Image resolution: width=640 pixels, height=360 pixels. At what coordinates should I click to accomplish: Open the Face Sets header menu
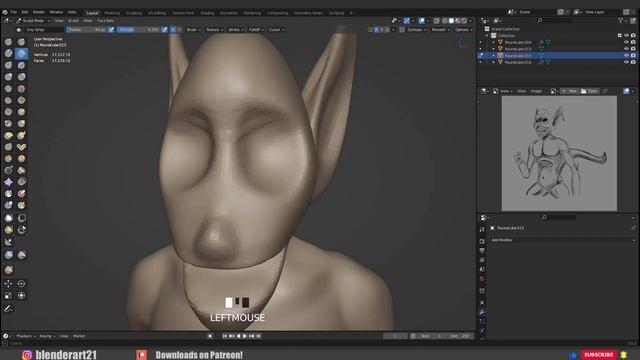coord(105,20)
